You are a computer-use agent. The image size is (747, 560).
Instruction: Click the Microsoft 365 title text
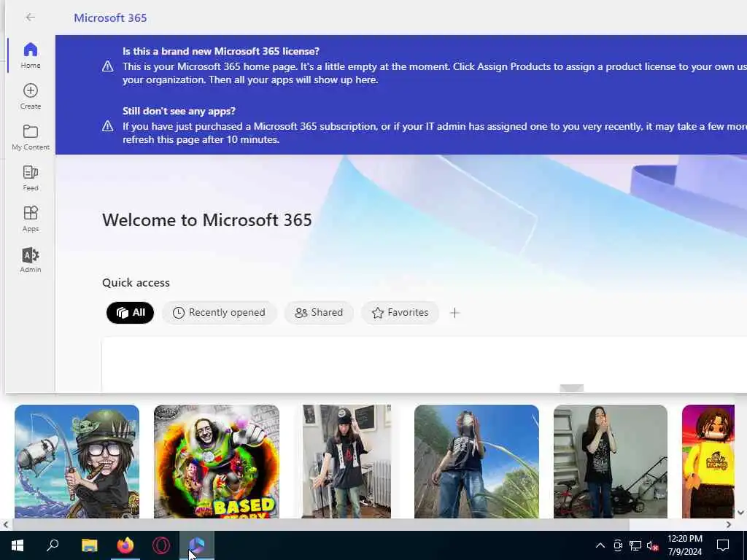tap(111, 17)
